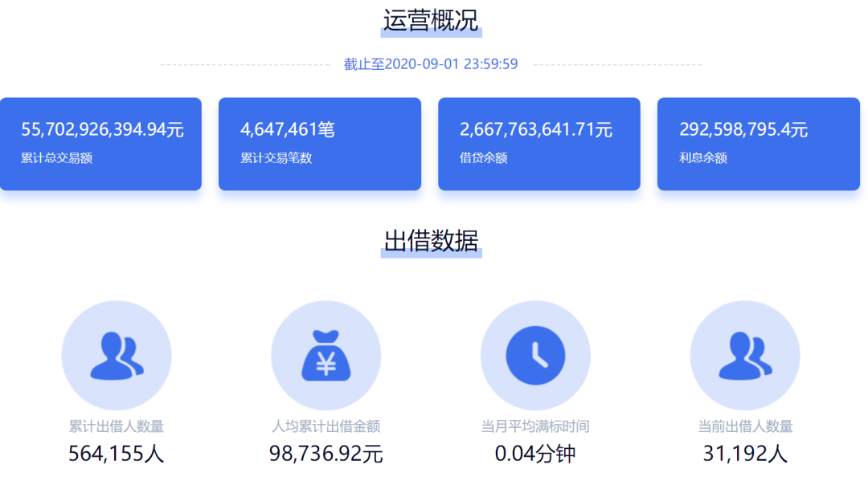Select the 累计交易笔数 card

(x=320, y=145)
